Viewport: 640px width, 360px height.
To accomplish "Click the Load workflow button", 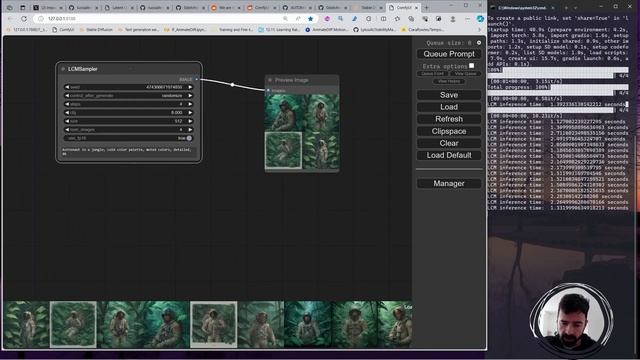I will point(449,107).
